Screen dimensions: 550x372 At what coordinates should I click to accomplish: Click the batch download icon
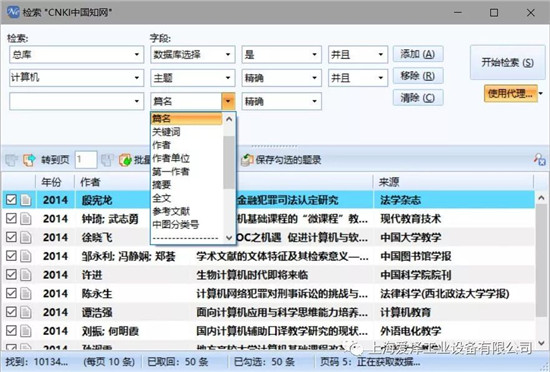(x=125, y=160)
